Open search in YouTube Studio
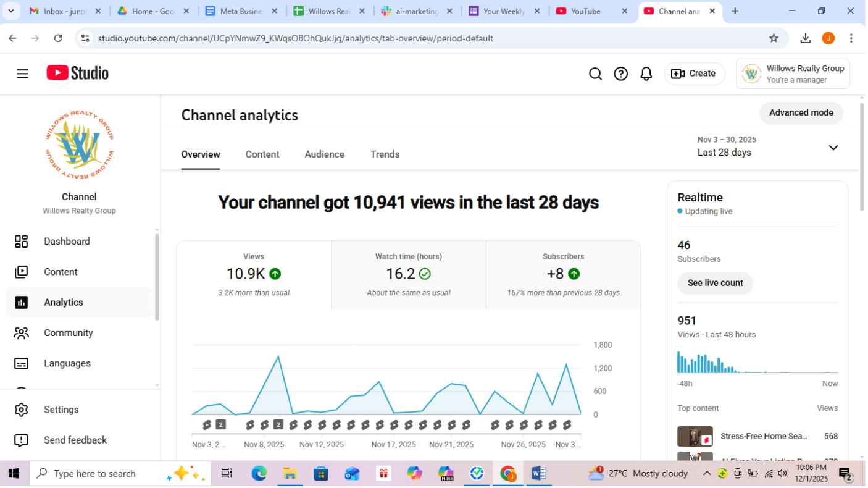Screen dimensions: 868x488 595,74
